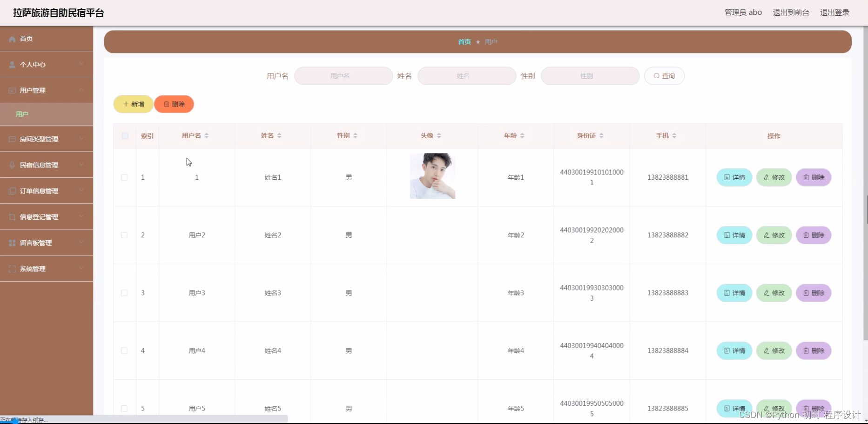
Task: Check the checkbox for 用户4 row
Action: [x=124, y=350]
